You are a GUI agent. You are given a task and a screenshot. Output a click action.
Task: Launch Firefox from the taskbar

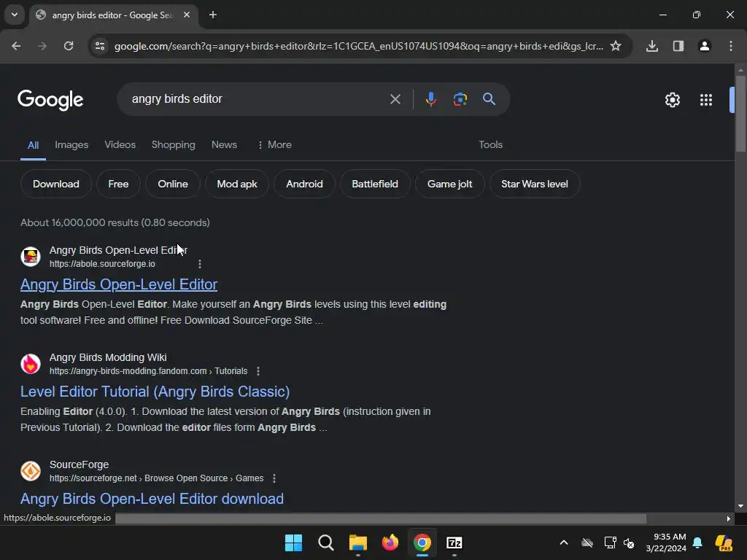click(x=390, y=542)
